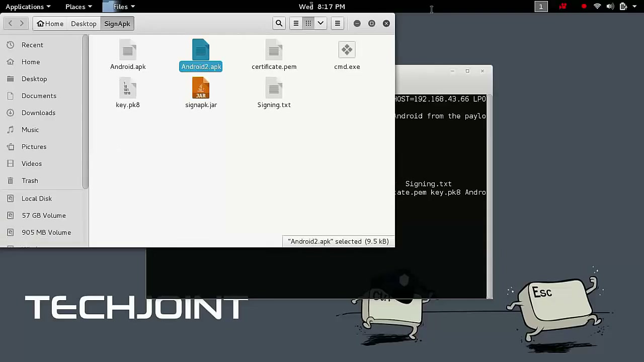Open the 57 GB Volume
The height and width of the screenshot is (362, 644).
44,215
